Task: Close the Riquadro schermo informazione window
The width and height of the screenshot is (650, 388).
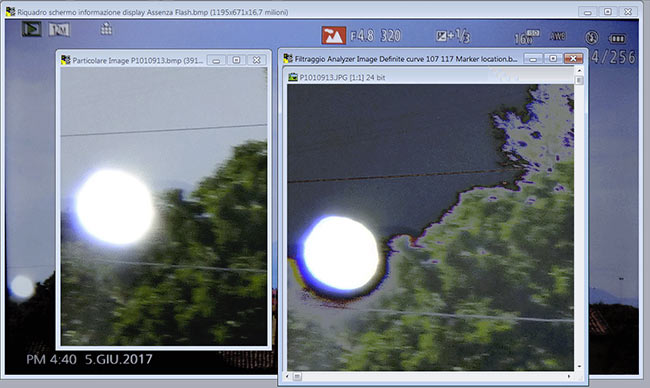Action: [628, 12]
